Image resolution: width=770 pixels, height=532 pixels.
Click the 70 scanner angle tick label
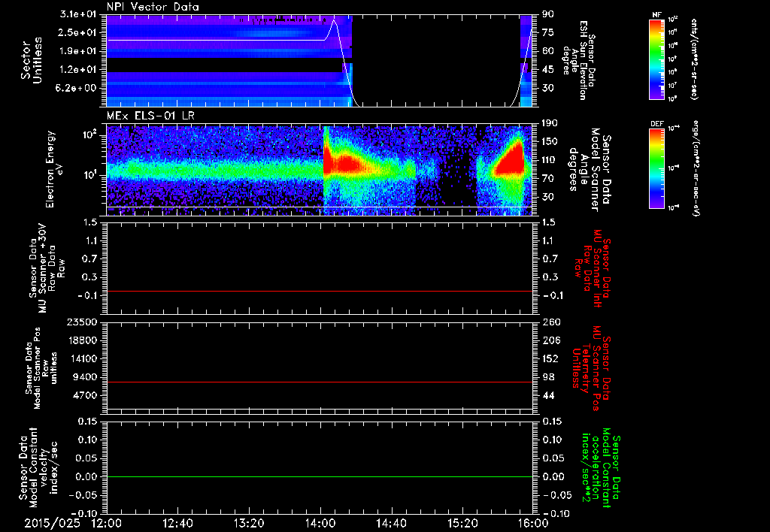click(548, 179)
